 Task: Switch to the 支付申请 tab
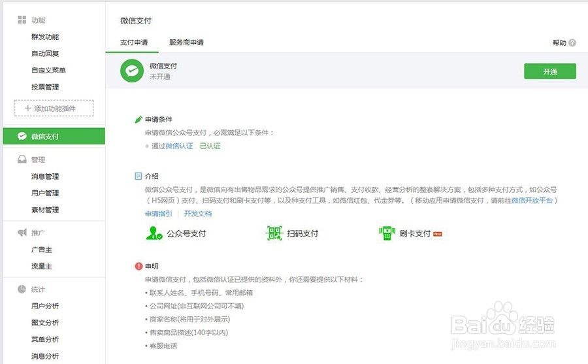coord(134,42)
